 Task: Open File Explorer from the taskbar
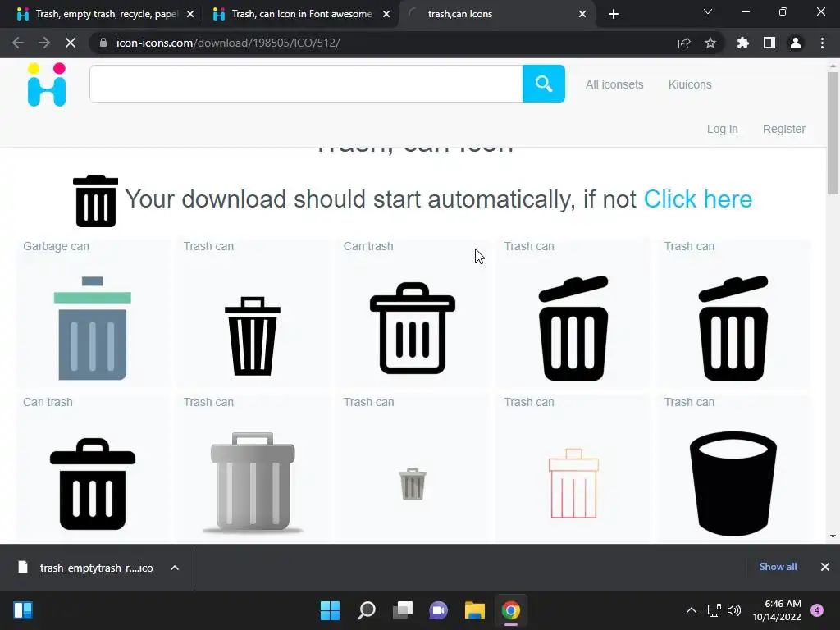pyautogui.click(x=475, y=610)
